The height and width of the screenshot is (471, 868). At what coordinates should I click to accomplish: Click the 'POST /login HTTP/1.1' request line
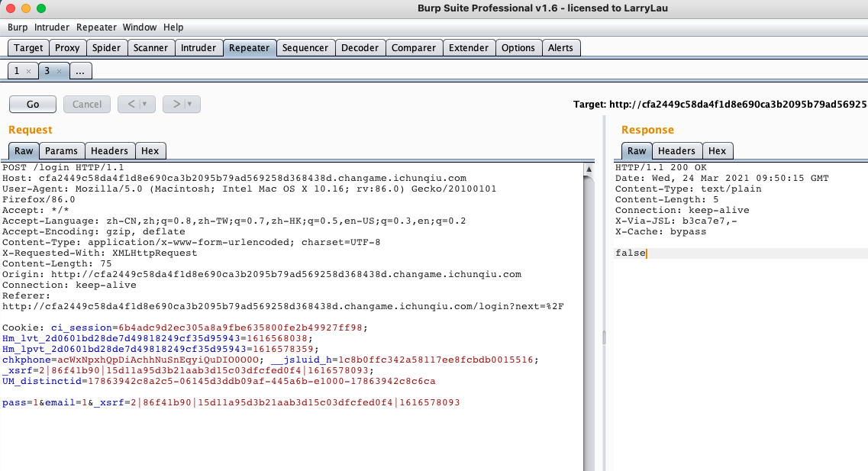click(63, 167)
